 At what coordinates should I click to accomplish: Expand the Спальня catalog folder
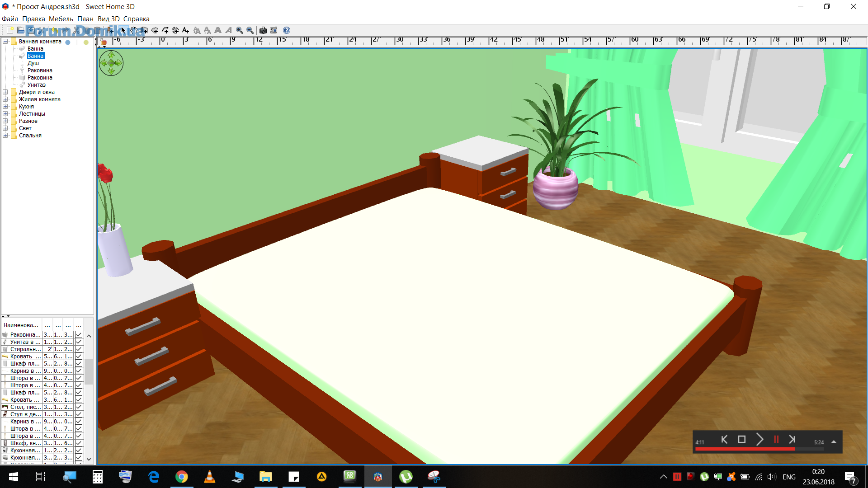[x=5, y=136]
